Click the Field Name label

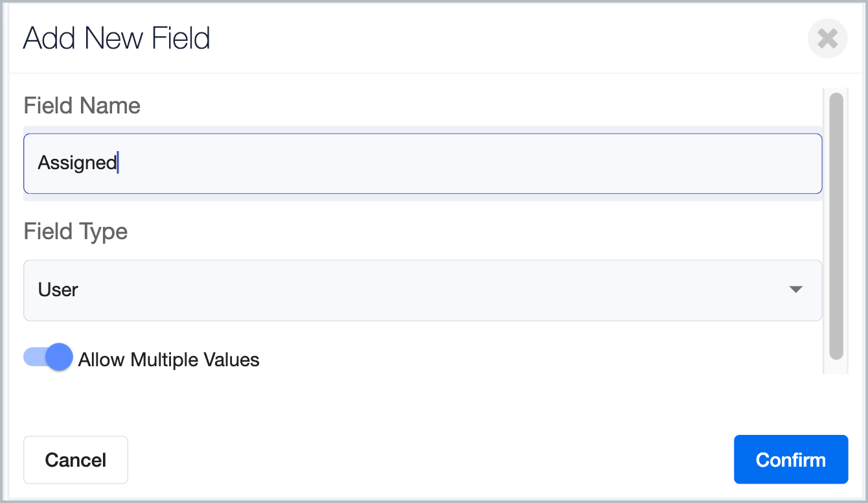pos(82,105)
